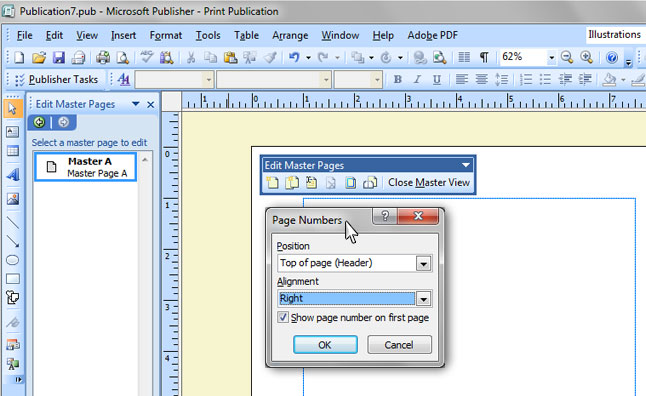Open the Research pane icon
This screenshot has width=646, height=396.
coord(166,57)
